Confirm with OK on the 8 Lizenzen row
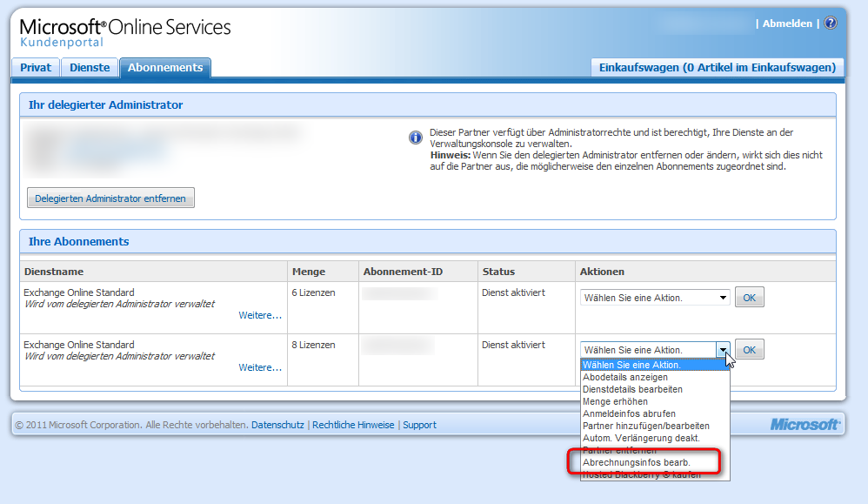This screenshot has width=868, height=504. [x=749, y=350]
